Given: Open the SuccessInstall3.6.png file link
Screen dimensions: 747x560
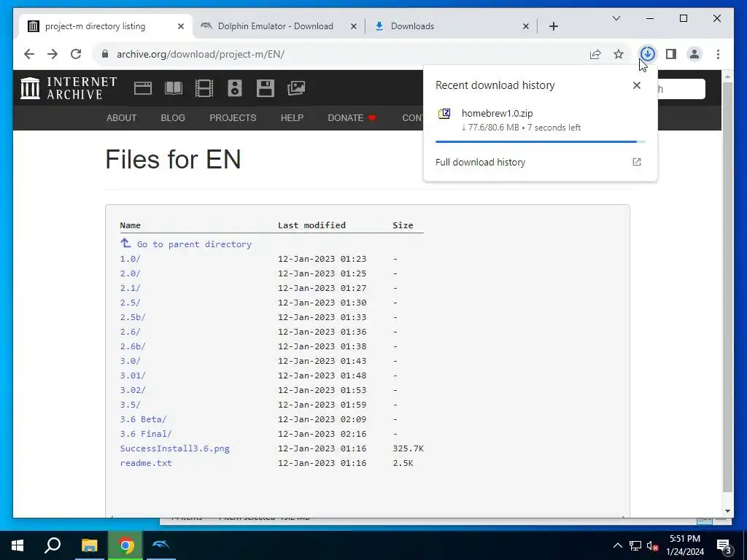Looking at the screenshot, I should [174, 448].
